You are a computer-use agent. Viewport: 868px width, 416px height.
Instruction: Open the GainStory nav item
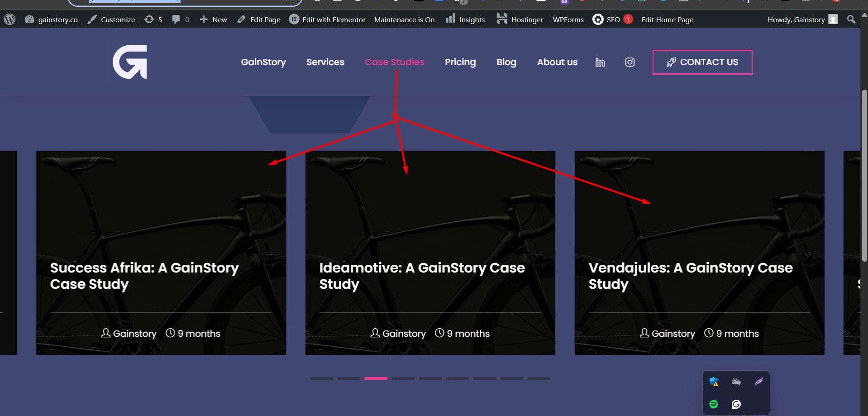[263, 62]
